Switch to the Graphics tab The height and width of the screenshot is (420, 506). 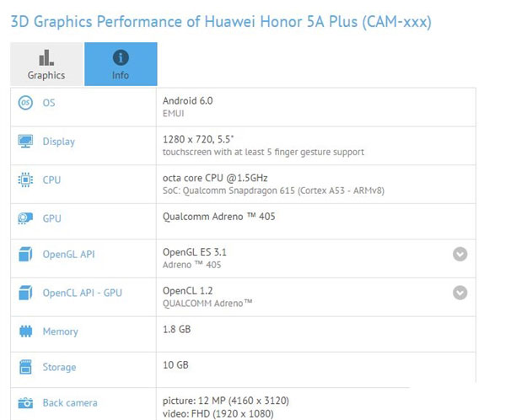(46, 64)
